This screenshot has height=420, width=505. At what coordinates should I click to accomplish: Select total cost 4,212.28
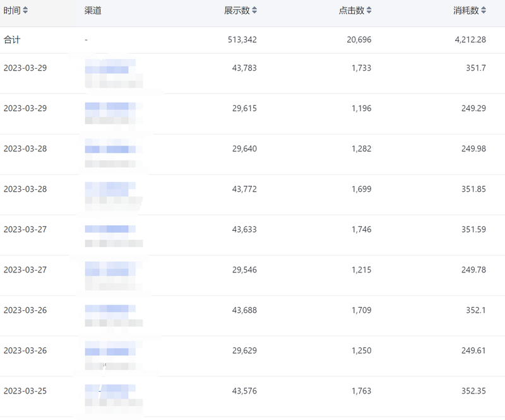click(x=470, y=40)
